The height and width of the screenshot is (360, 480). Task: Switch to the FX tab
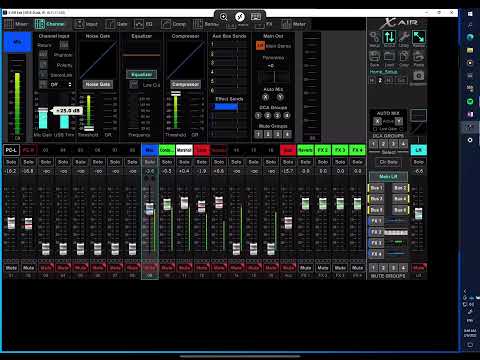point(265,24)
